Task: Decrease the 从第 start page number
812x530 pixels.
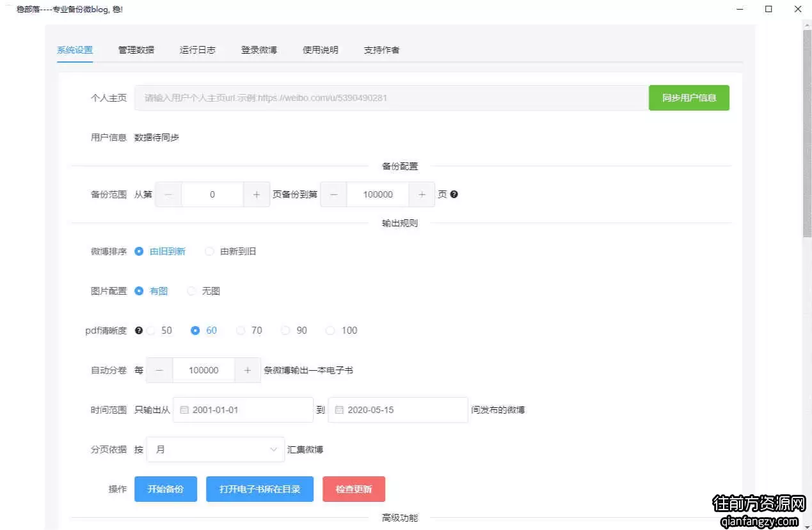Action: click(168, 194)
